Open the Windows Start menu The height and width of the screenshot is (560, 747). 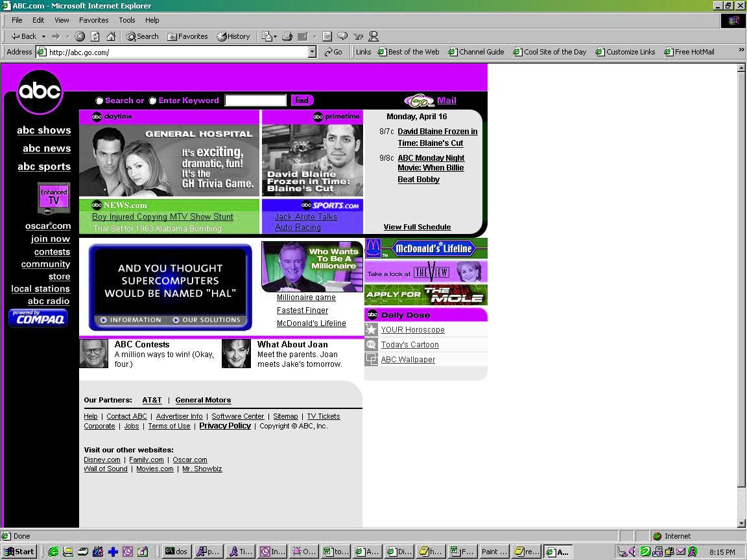tap(19, 552)
